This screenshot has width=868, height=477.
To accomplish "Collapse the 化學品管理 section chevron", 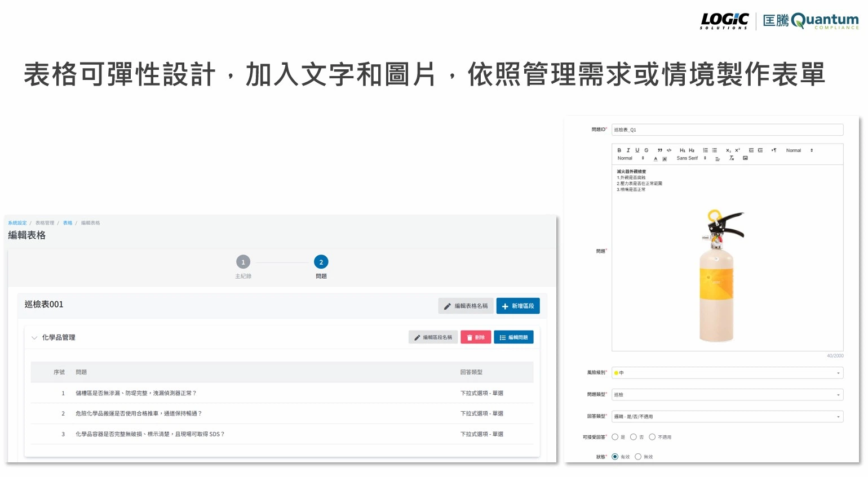I will point(34,338).
